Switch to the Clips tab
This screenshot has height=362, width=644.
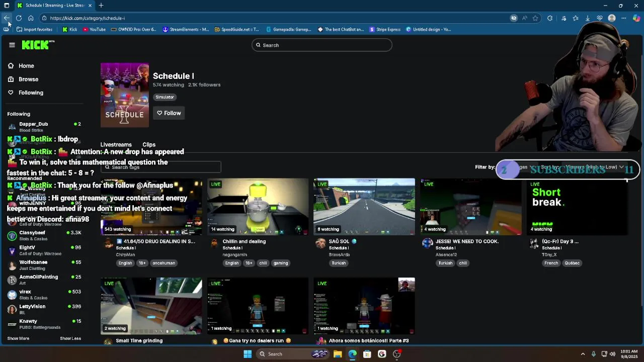pyautogui.click(x=149, y=145)
